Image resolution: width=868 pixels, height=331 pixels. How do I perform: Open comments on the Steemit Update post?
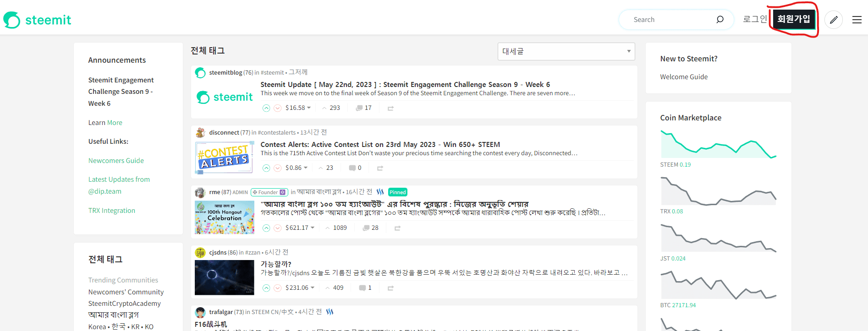coord(364,108)
